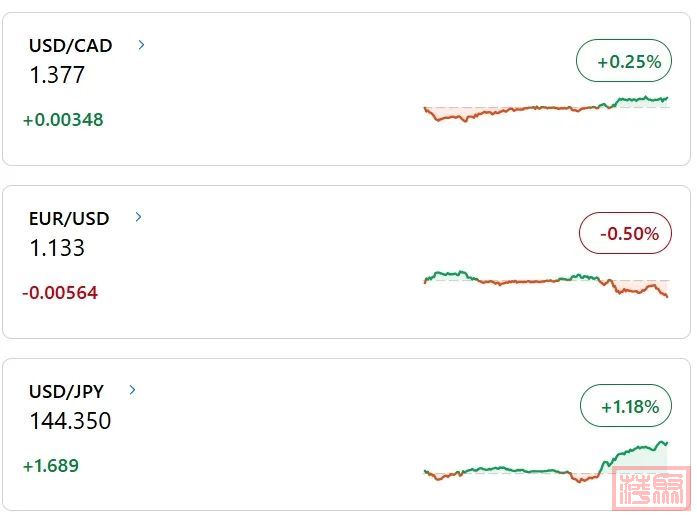This screenshot has width=697, height=516.
Task: Open the USD/JPY pair title
Action: [x=66, y=392]
